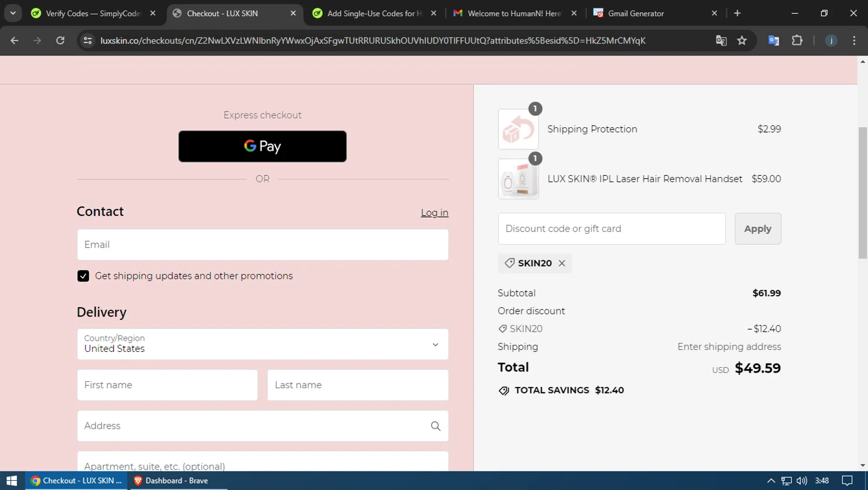Viewport: 868px width, 490px height.
Task: Click LUX SKIN IPL Handset thumbnail
Action: click(x=518, y=179)
